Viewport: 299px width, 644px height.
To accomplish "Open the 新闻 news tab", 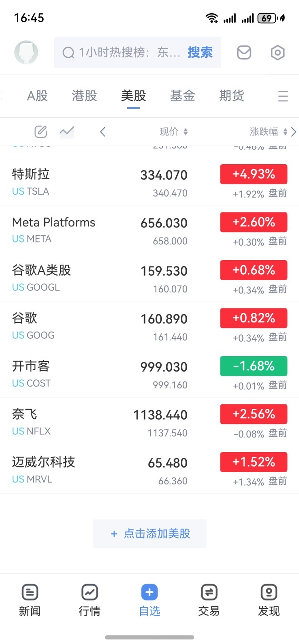I will point(30,600).
